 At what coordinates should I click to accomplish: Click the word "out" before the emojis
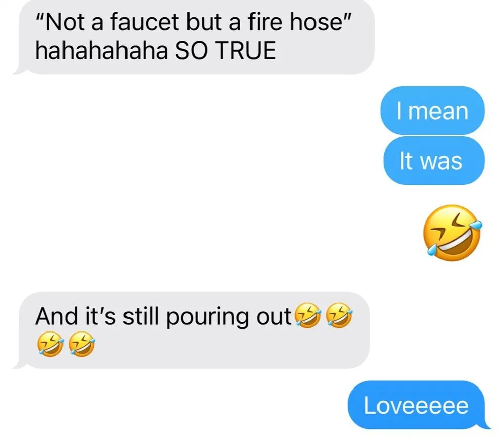(x=274, y=317)
